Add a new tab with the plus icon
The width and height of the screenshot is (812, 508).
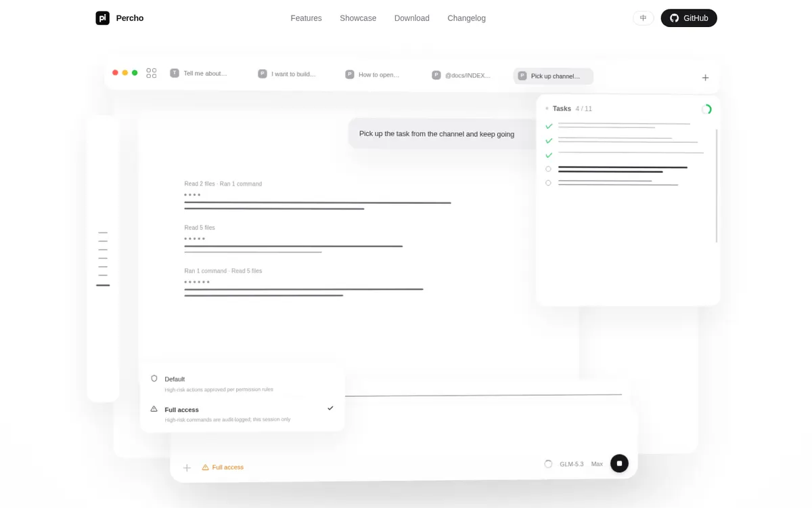click(x=705, y=78)
